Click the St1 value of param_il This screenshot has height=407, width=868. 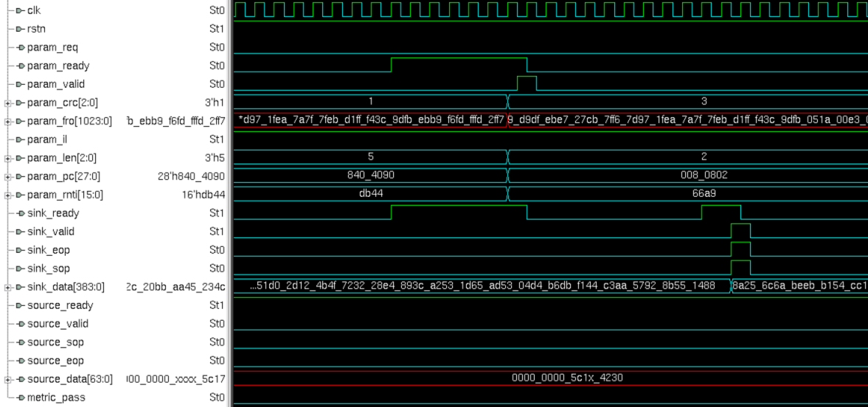217,139
